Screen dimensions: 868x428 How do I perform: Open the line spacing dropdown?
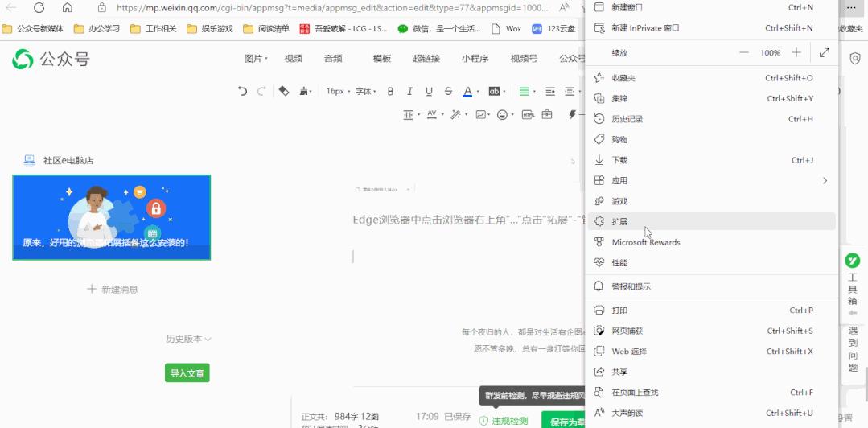pos(411,114)
